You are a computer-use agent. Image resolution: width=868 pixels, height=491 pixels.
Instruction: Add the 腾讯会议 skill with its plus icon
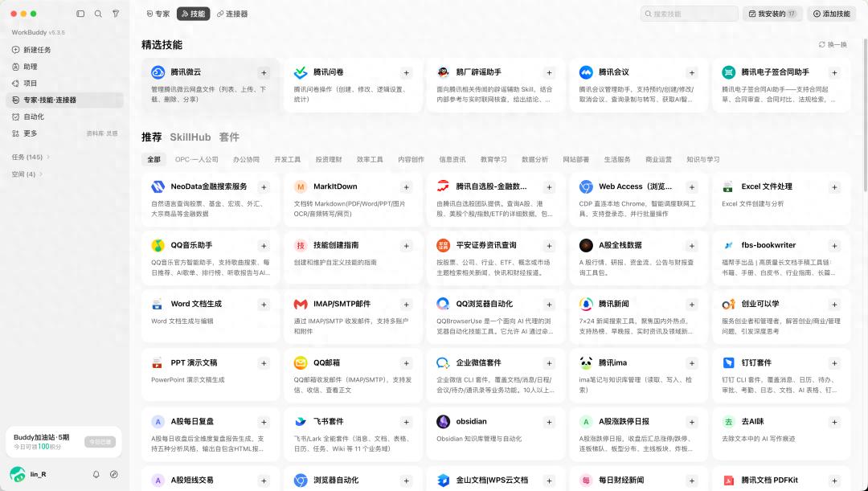[x=691, y=72]
